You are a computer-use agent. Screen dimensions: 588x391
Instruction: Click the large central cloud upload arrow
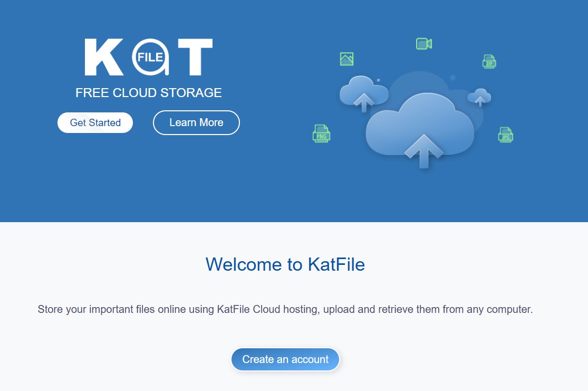pos(423,150)
